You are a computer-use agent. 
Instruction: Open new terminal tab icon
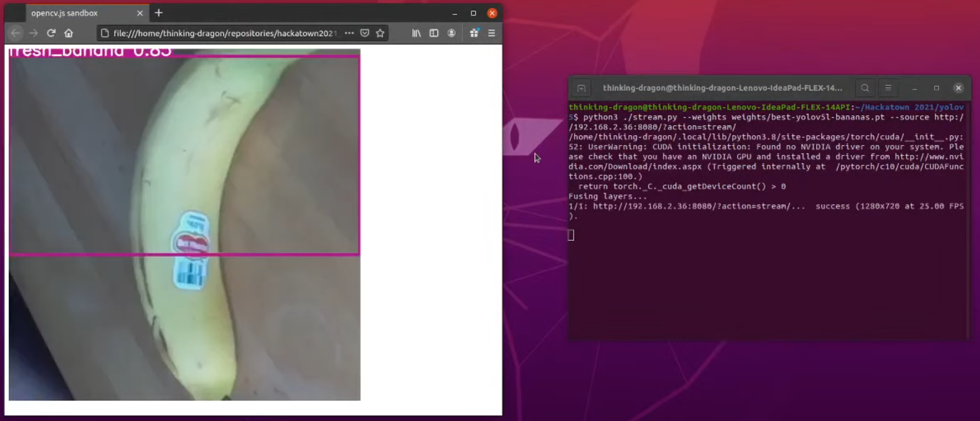[x=581, y=88]
